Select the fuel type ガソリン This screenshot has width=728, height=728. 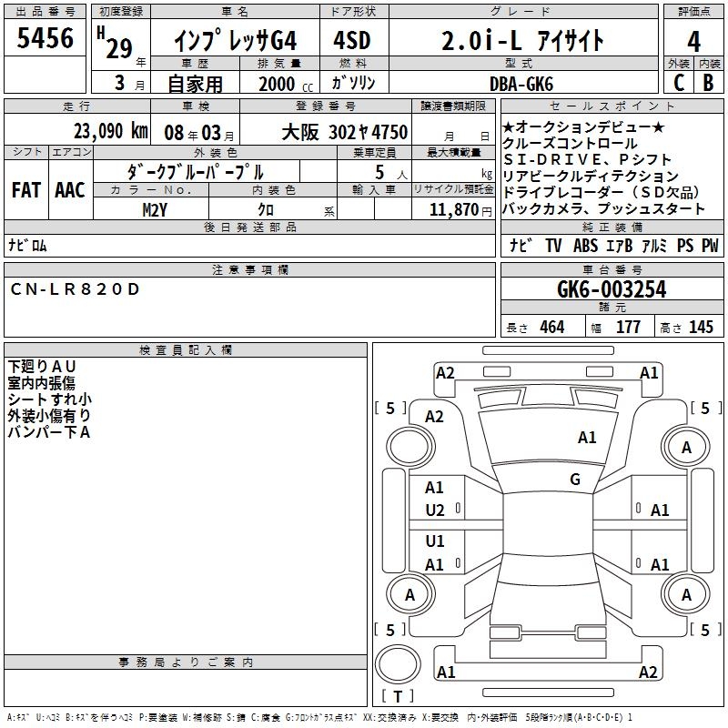(x=353, y=83)
